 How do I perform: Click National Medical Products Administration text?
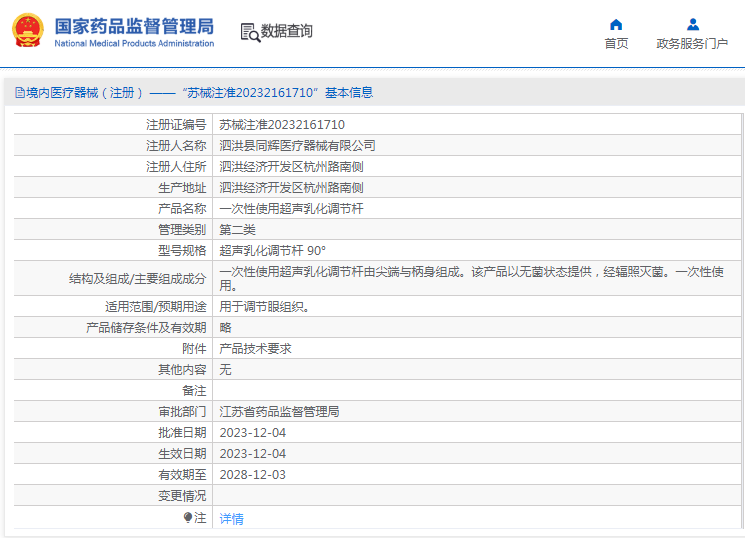pyautogui.click(x=134, y=43)
